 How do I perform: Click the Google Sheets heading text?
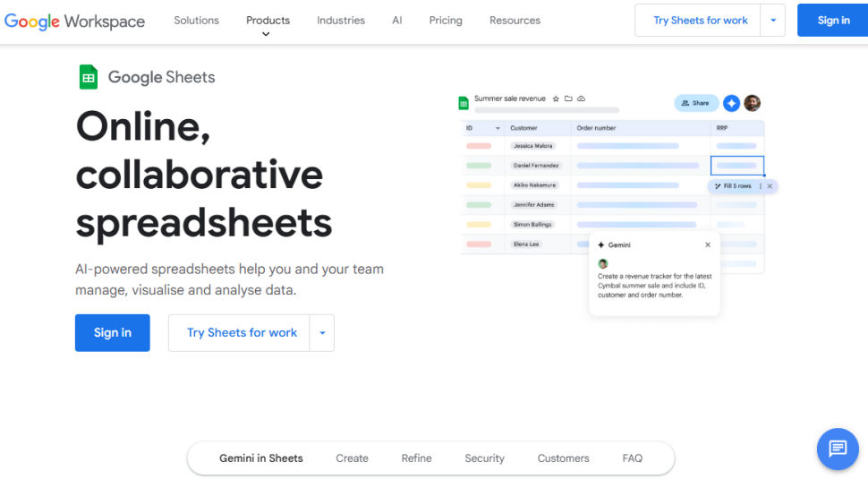coord(162,77)
